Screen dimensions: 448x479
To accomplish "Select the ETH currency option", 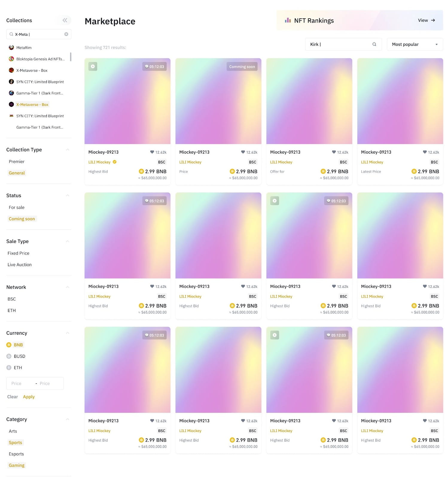I will (x=14, y=368).
